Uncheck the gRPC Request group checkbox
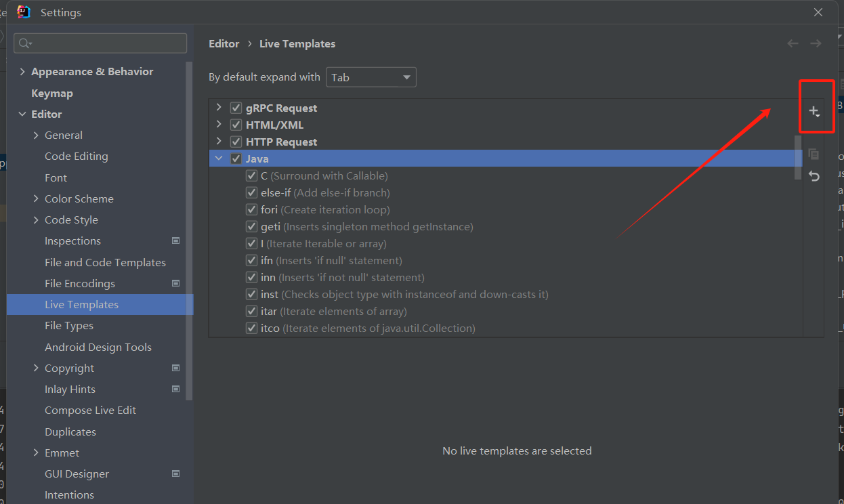Viewport: 844px width, 504px height. tap(236, 108)
